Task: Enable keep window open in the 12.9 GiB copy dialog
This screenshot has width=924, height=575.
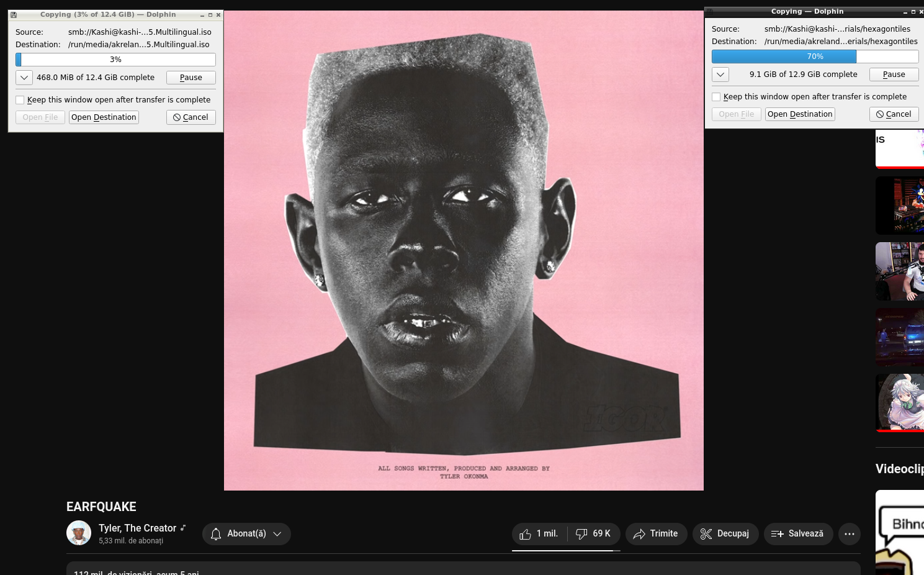Action: click(x=716, y=97)
